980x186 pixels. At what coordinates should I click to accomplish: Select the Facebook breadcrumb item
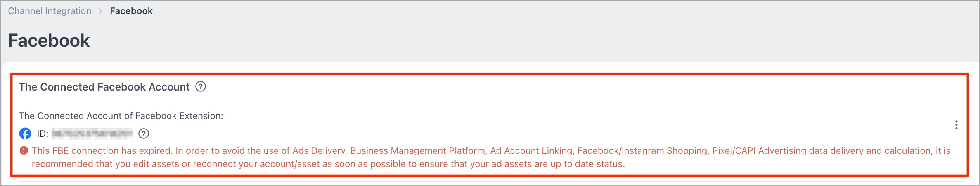pyautogui.click(x=131, y=11)
